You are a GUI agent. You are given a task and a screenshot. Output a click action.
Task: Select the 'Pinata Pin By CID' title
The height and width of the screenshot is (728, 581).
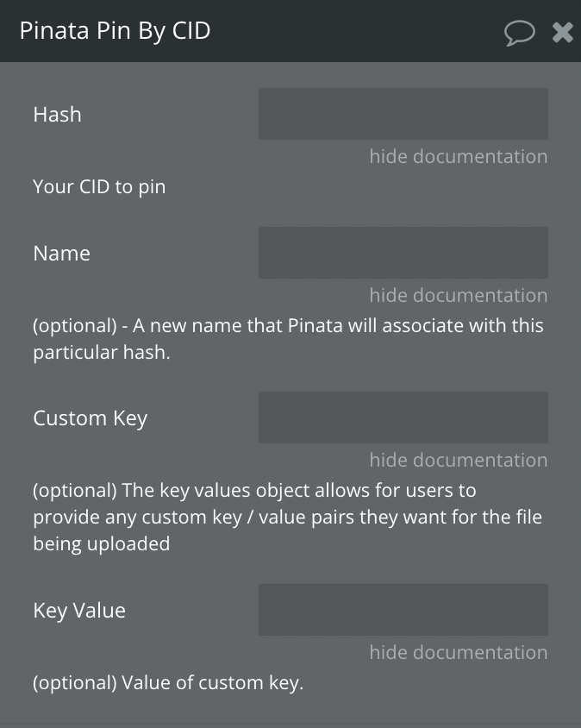pyautogui.click(x=116, y=31)
